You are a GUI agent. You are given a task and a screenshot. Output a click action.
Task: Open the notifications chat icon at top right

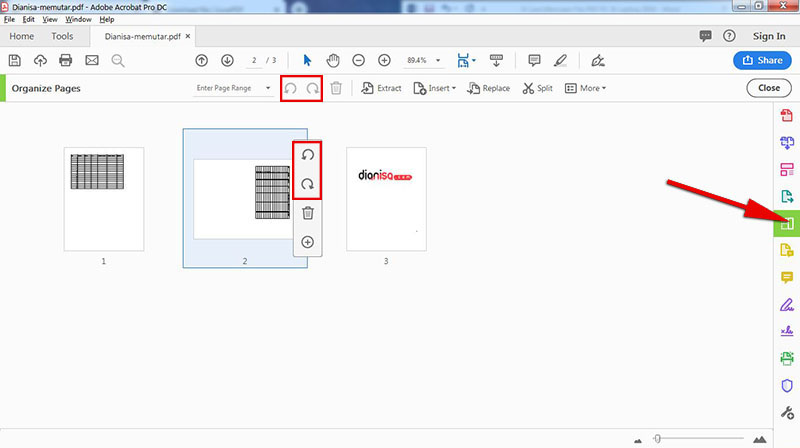(705, 36)
